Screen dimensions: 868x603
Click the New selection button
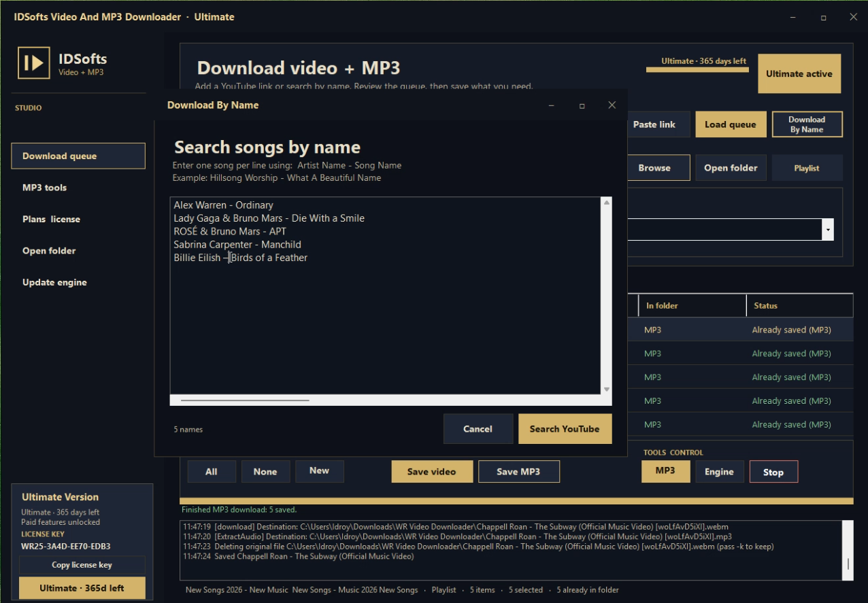319,471
